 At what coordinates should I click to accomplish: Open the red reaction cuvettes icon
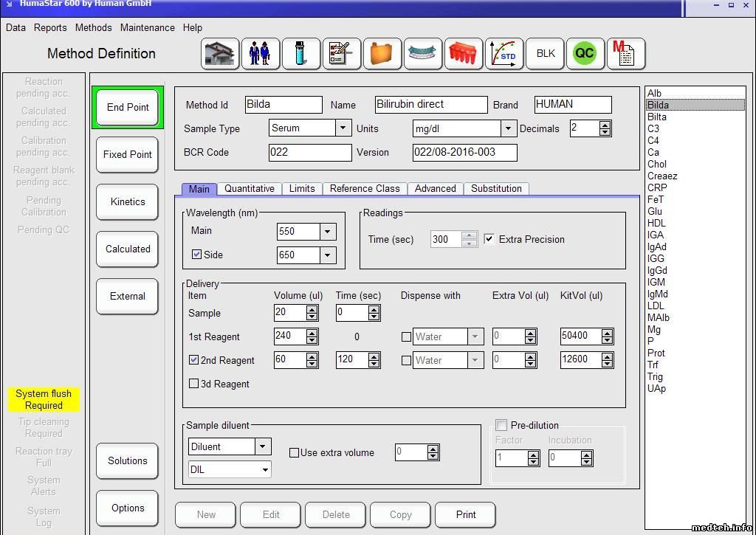pyautogui.click(x=463, y=54)
